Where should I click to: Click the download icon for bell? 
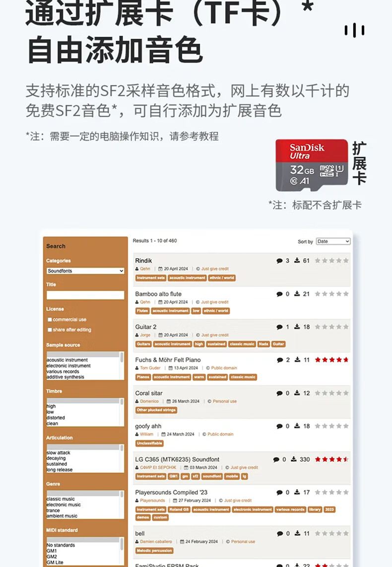pyautogui.click(x=297, y=533)
